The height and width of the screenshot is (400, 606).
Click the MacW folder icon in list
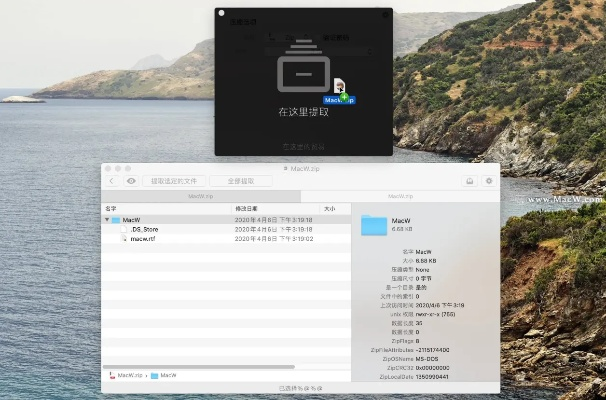tap(116, 219)
